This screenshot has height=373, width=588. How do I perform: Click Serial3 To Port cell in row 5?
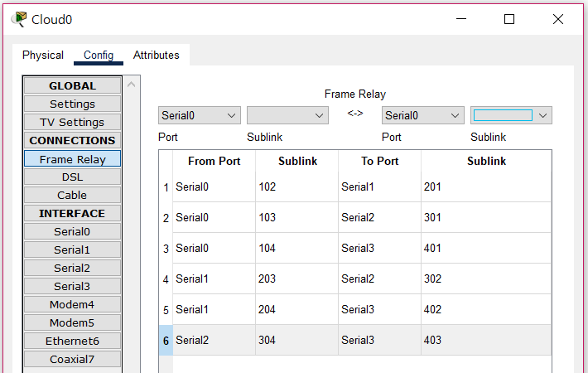(380, 309)
